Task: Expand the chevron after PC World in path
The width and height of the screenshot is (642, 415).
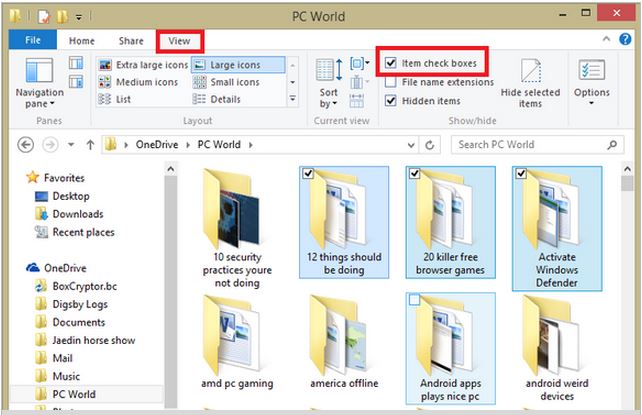Action: [x=250, y=145]
